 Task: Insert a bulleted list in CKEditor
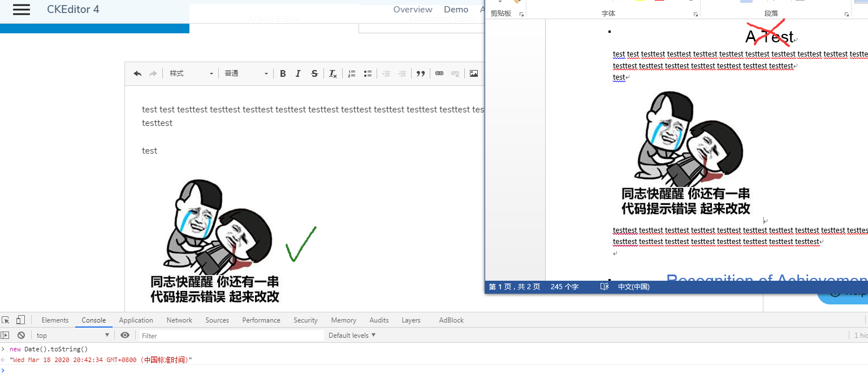(x=368, y=73)
